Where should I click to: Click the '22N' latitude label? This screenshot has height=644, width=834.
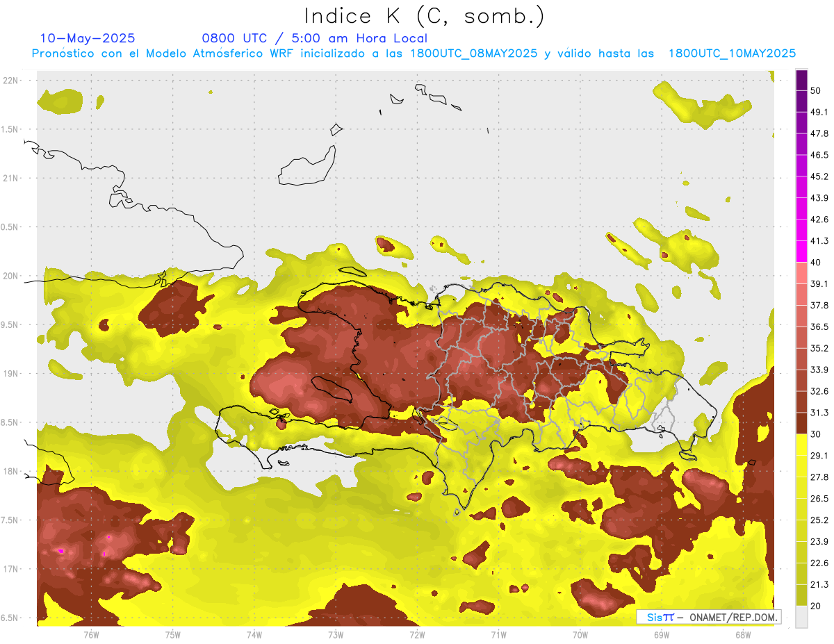coord(11,80)
